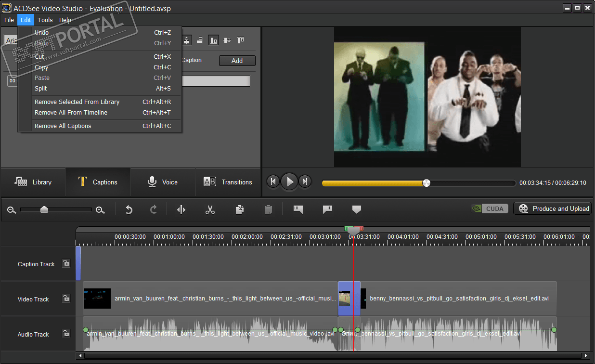Switch to the Transitions tab

tap(228, 182)
